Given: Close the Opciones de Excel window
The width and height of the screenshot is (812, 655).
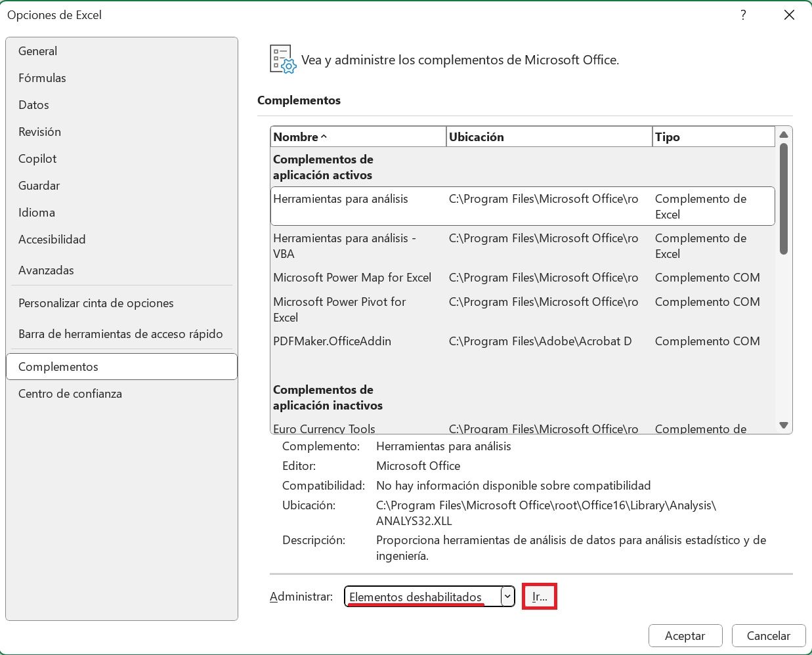Looking at the screenshot, I should [789, 15].
